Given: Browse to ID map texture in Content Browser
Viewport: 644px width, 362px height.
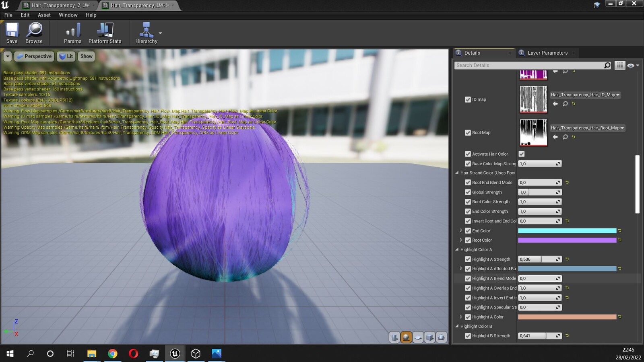Looking at the screenshot, I should 565,104.
